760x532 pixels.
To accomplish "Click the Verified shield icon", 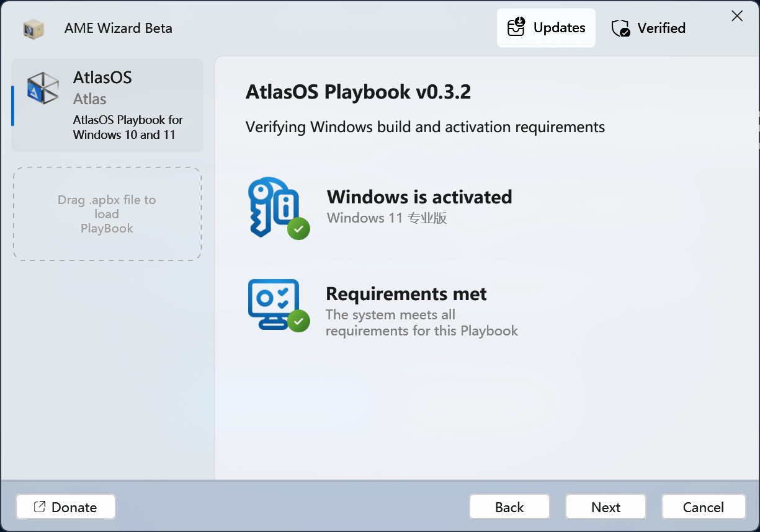I will click(x=620, y=28).
